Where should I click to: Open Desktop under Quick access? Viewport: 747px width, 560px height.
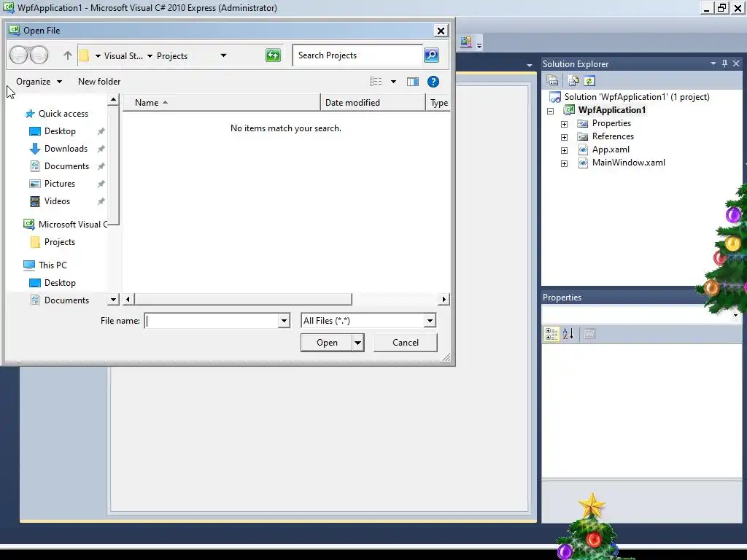coord(60,131)
